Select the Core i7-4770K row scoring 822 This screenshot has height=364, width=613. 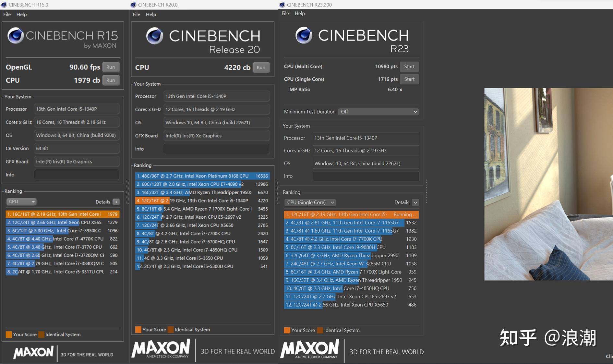63,239
